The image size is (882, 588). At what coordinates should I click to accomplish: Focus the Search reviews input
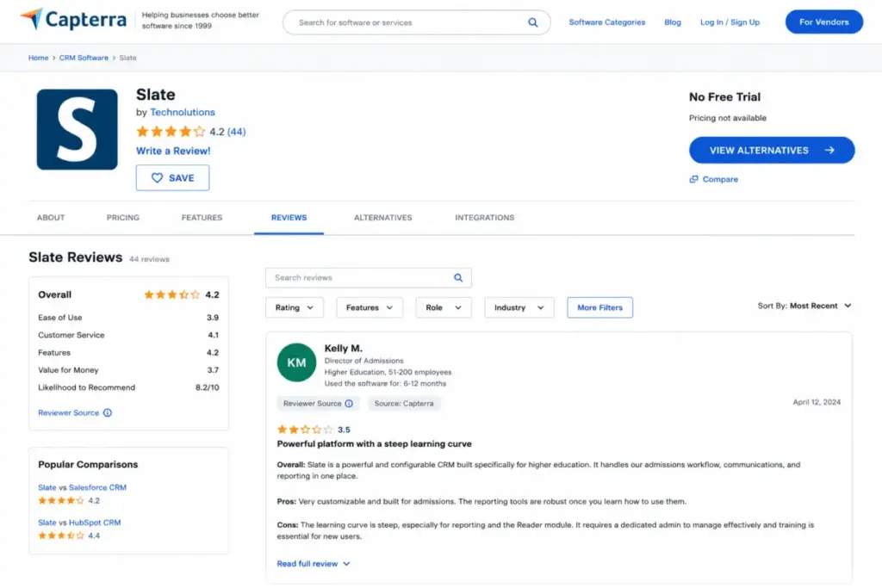point(369,278)
